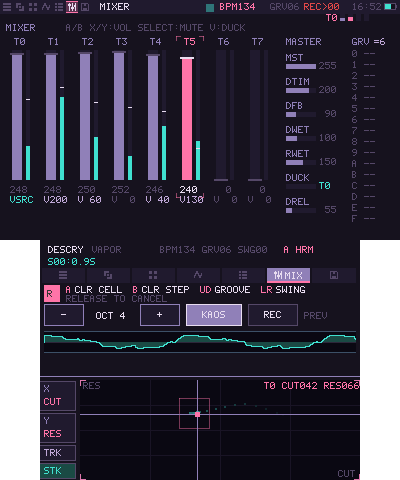Viewport: 400px width, 480px height.
Task: Click the DWET delay wet slider
Action: click(301, 139)
